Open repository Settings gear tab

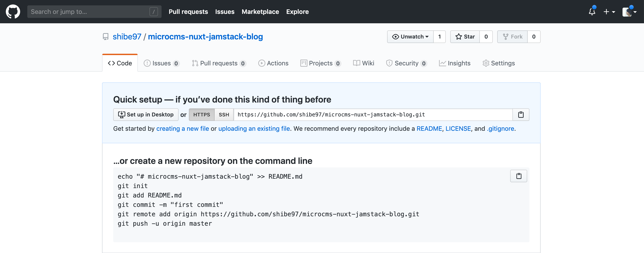[x=499, y=63]
